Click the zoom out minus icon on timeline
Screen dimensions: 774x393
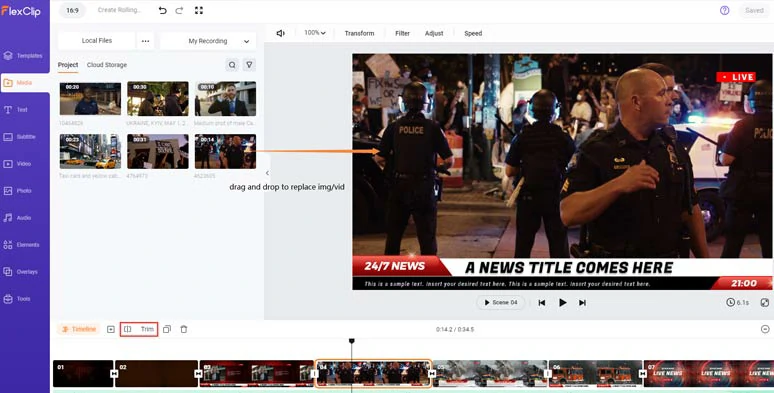point(765,329)
